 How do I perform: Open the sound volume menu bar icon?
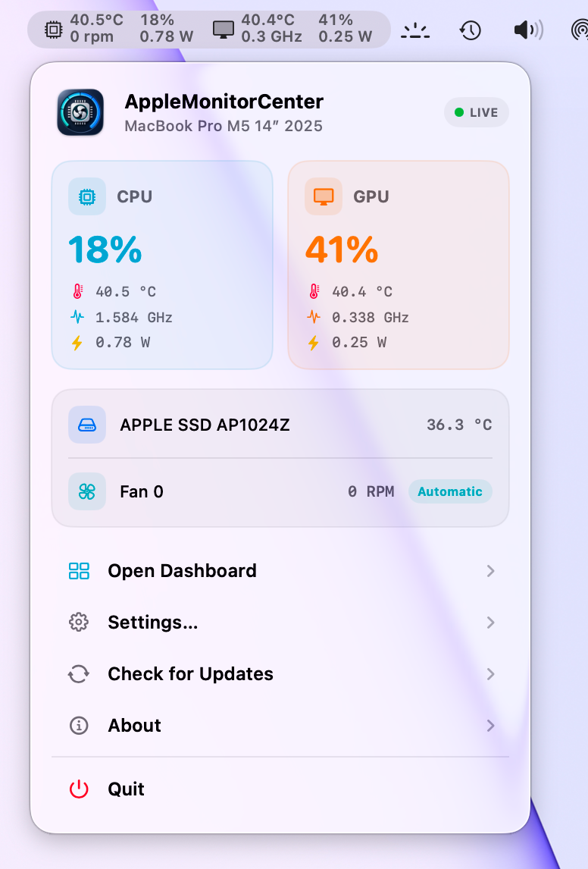(529, 30)
